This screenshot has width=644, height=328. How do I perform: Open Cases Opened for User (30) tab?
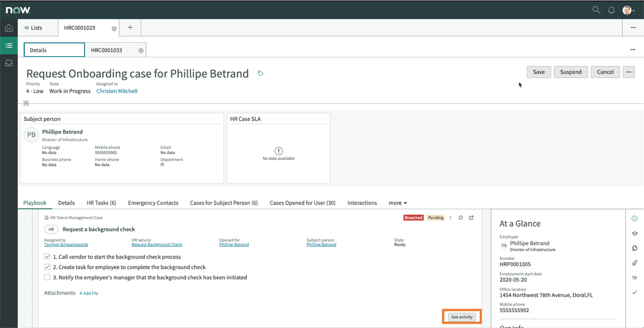[x=303, y=203]
